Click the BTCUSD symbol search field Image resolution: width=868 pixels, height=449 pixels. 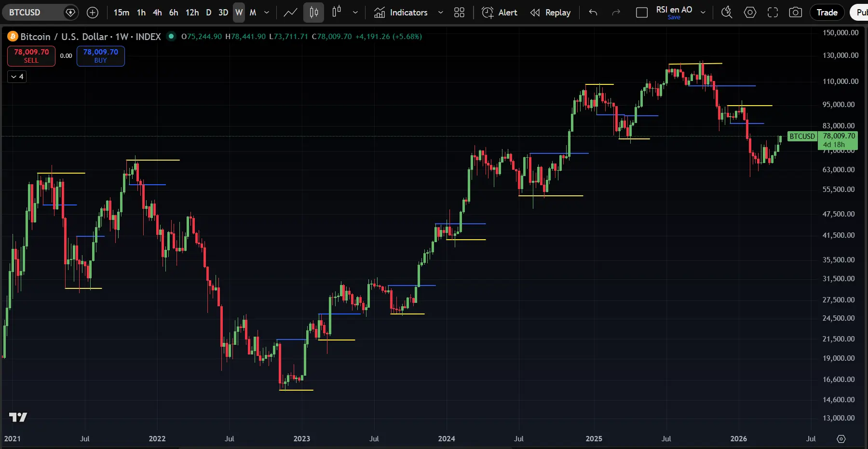point(34,13)
